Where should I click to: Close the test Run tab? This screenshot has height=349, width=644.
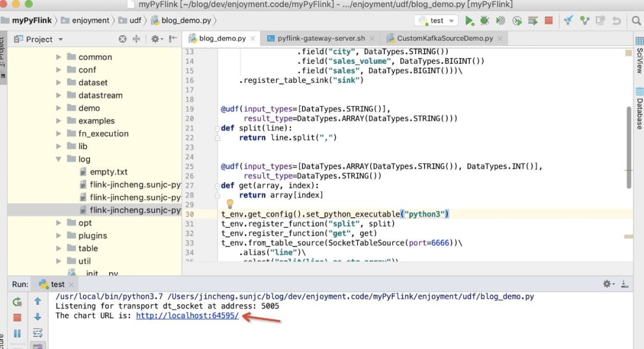coord(71,284)
